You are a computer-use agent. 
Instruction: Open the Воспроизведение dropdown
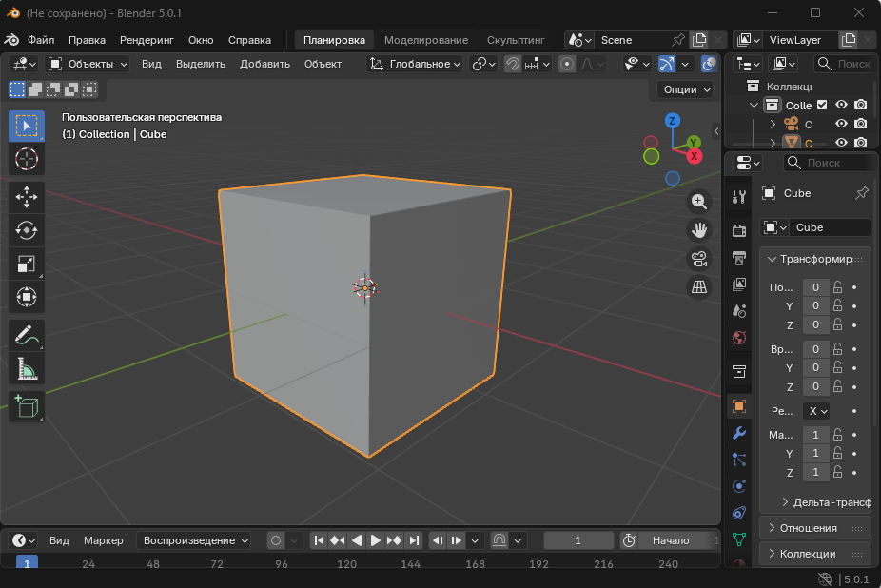pyautogui.click(x=195, y=540)
